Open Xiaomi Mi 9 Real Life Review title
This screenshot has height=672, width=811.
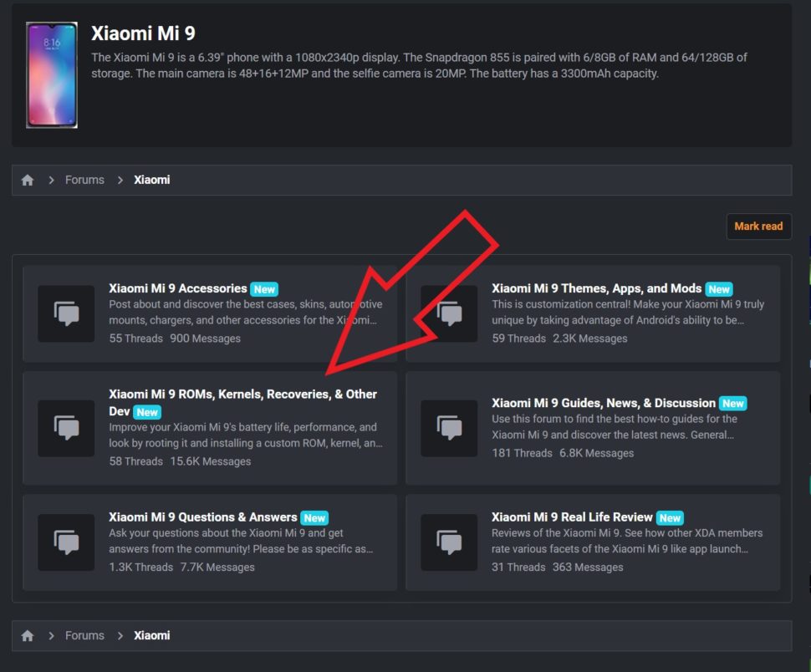coord(572,517)
